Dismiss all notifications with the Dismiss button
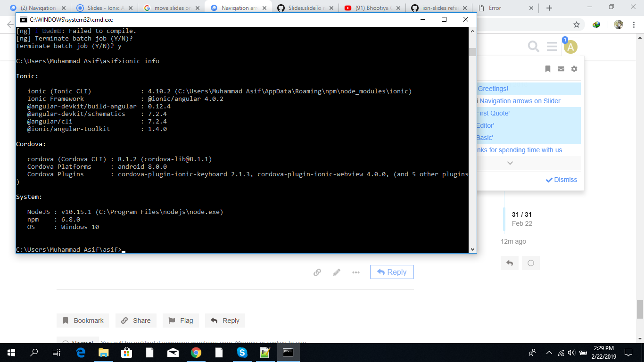 point(561,180)
